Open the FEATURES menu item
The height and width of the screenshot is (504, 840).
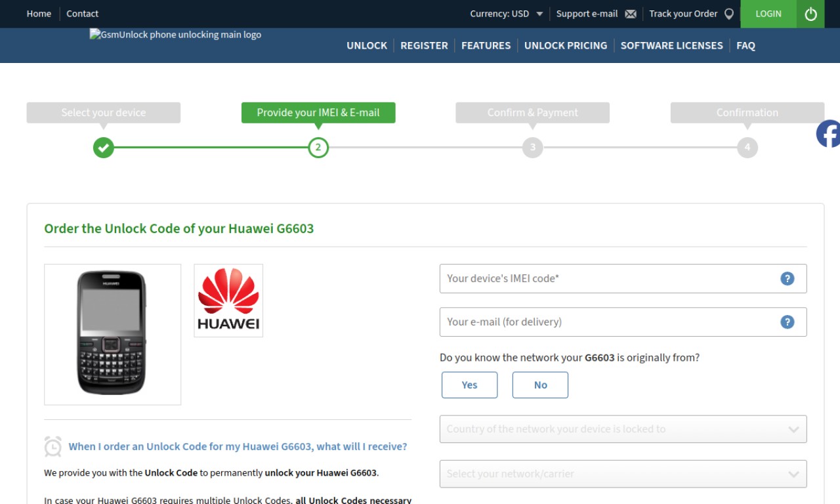[486, 45]
